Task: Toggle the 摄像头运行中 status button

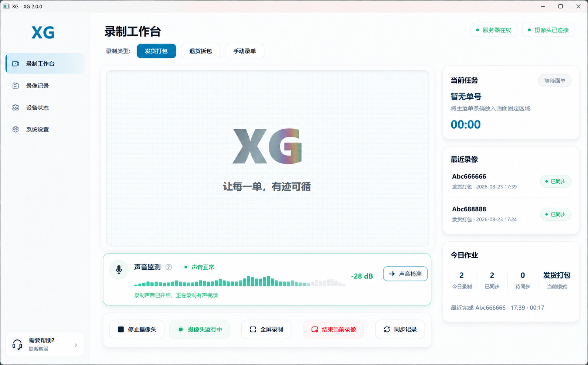Action: point(200,329)
